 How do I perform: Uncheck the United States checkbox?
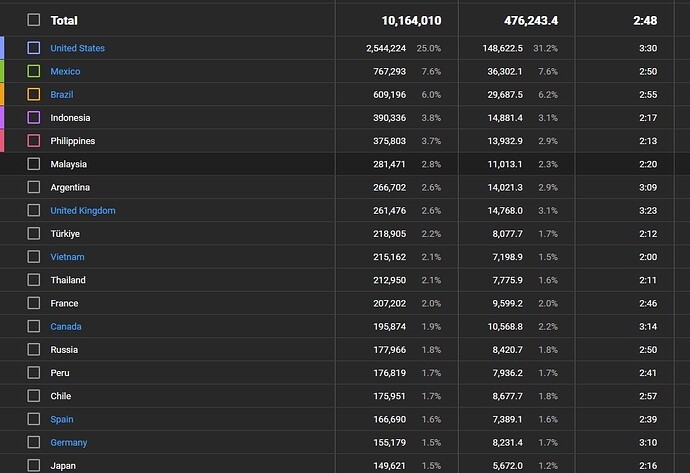[x=34, y=48]
